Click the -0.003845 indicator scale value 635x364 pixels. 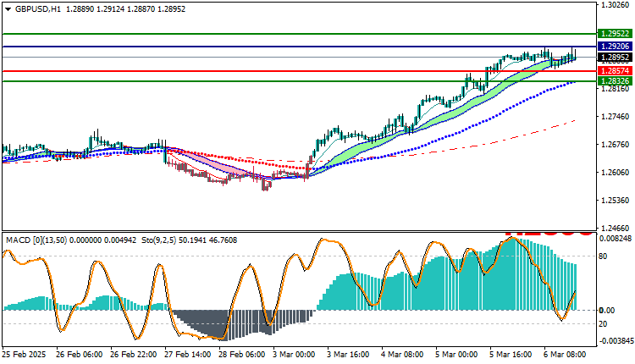click(616, 341)
